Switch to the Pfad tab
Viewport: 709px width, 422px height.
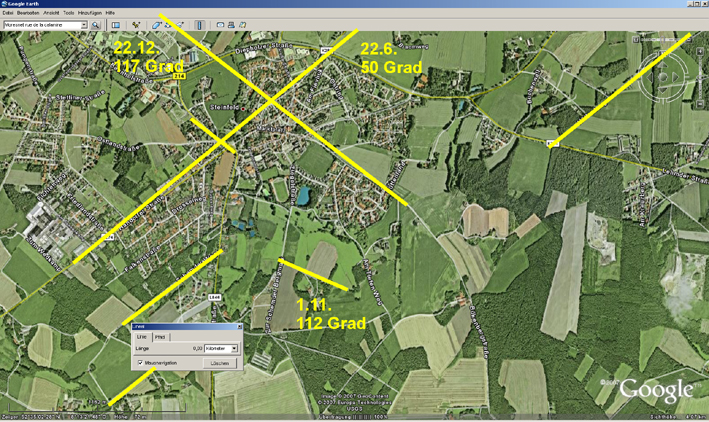click(160, 337)
